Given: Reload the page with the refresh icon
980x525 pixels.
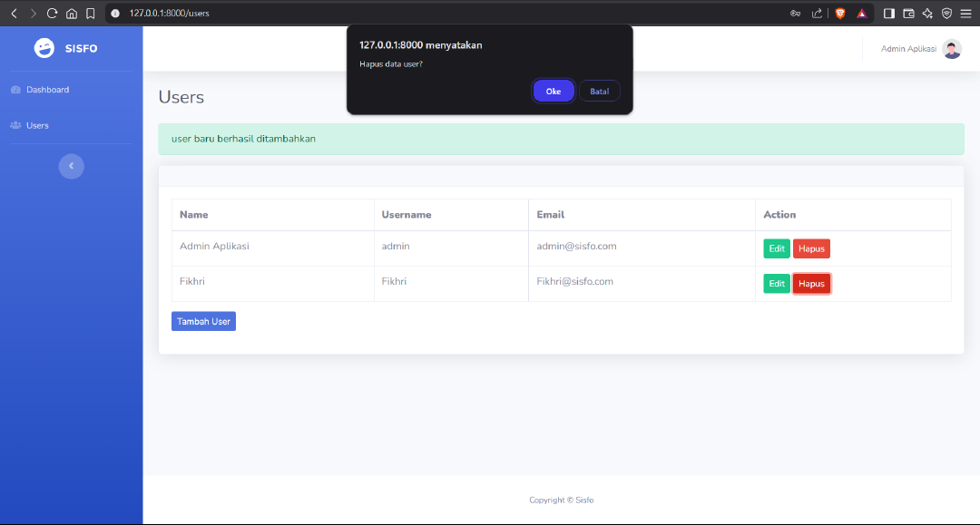Looking at the screenshot, I should (52, 14).
